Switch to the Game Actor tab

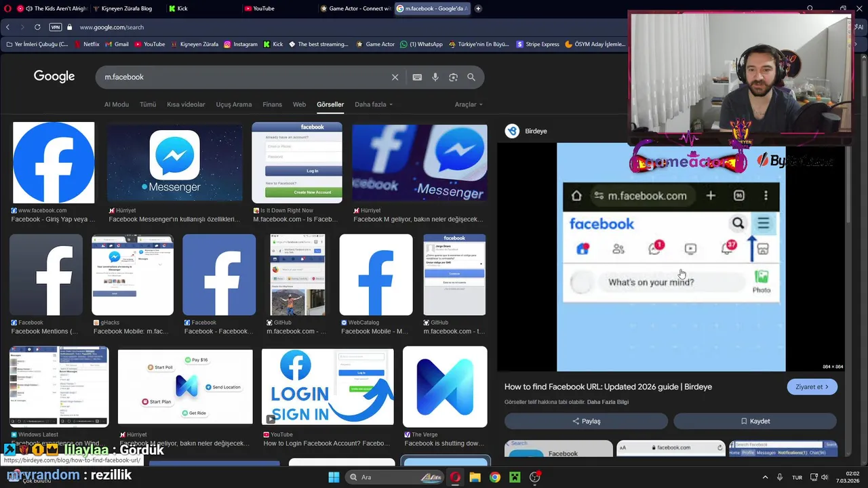tap(355, 9)
